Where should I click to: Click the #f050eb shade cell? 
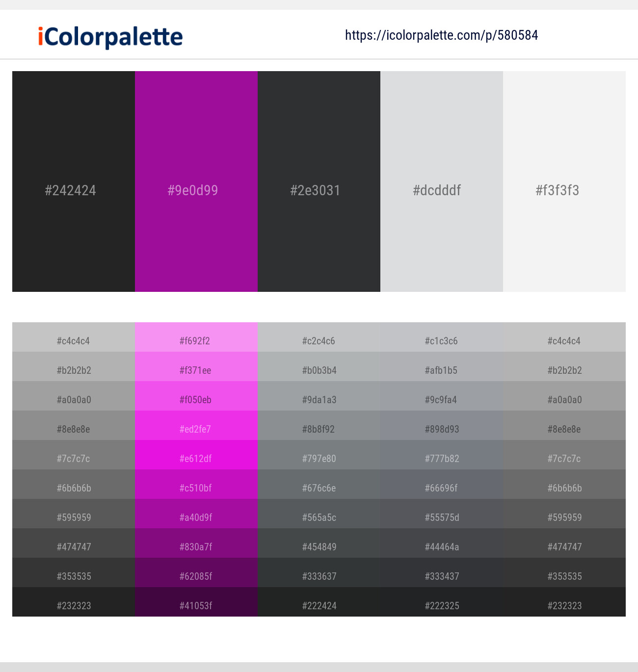[x=196, y=396]
